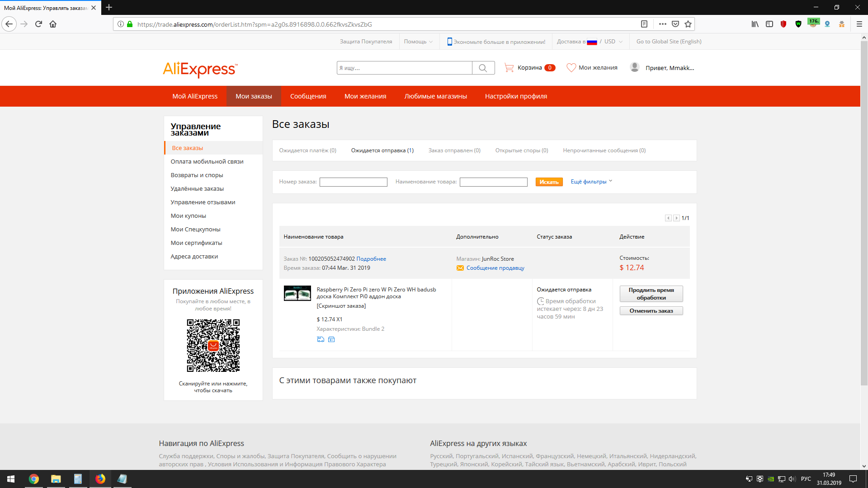Launch Chrome from the taskbar
Screen dimensions: 868x488
(33, 479)
